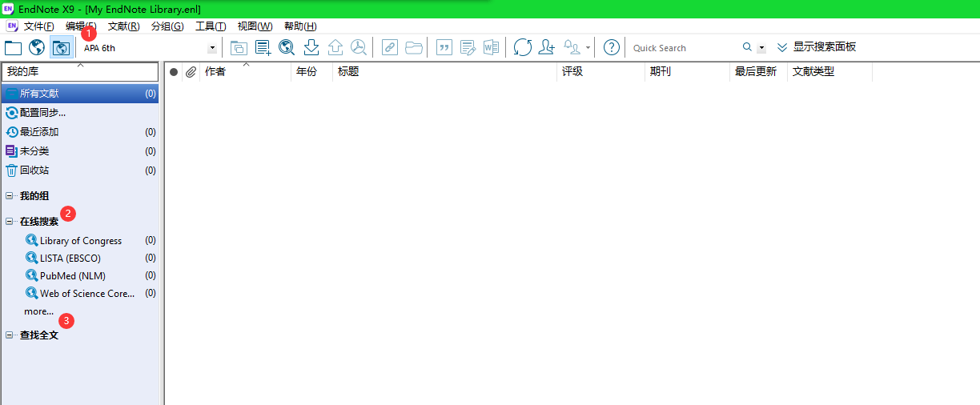Open the 编辑 menu
This screenshot has height=405, width=980.
(x=81, y=26)
